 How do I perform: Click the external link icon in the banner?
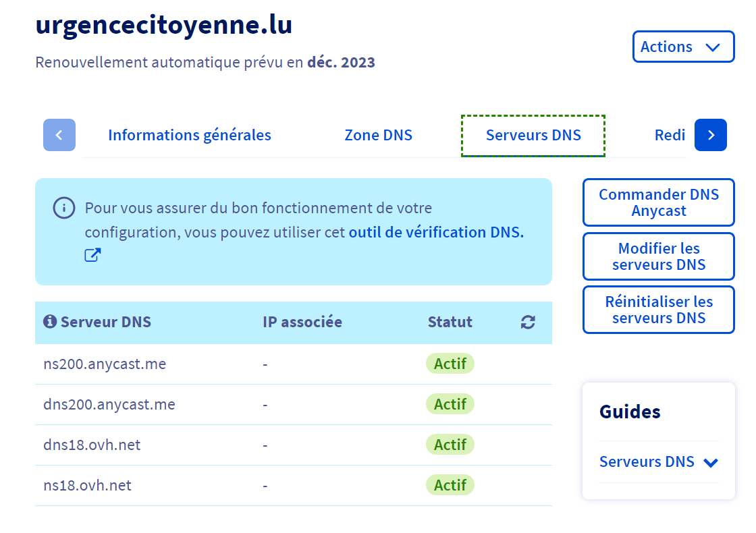(x=92, y=255)
